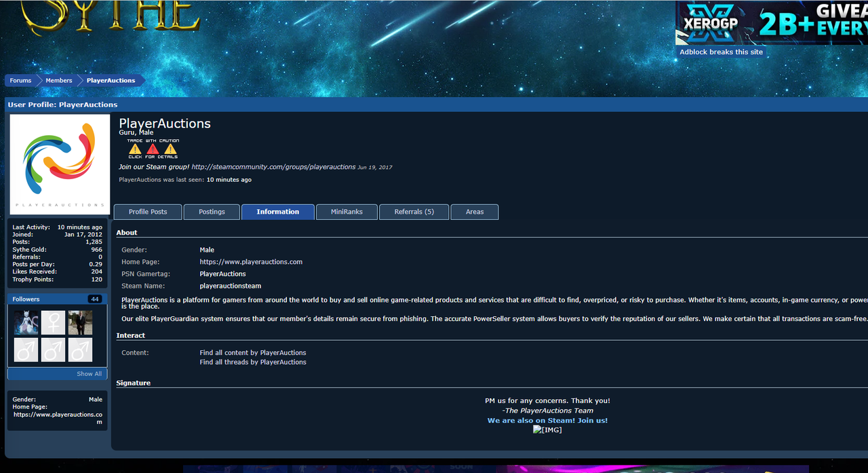Open the follower with the suited-man photo avatar
The height and width of the screenshot is (473, 868).
80,322
